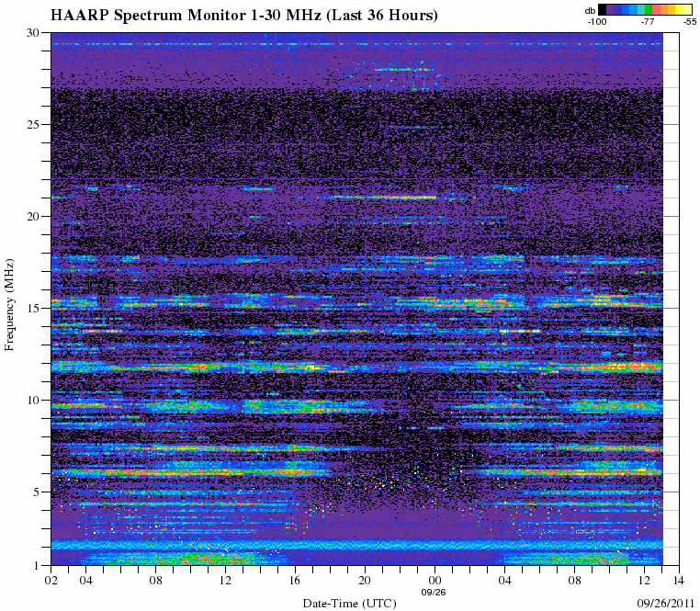Click the 1 tick label on frequency axis
700x611 pixels.
pos(37,566)
